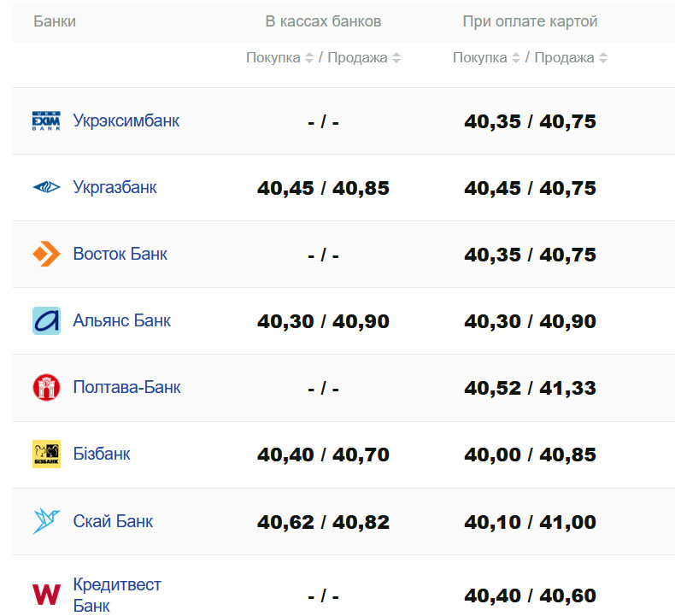Click the При оплате картой column header
The image size is (675, 616).
530,21
